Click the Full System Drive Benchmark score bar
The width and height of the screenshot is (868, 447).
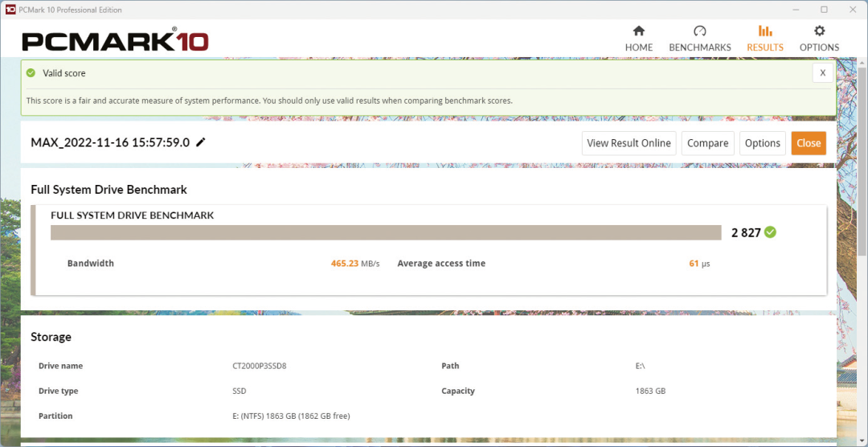tap(386, 232)
